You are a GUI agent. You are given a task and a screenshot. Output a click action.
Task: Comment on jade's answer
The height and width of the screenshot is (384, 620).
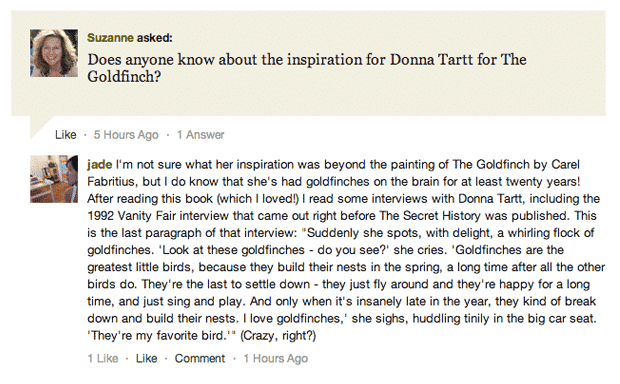(x=200, y=358)
